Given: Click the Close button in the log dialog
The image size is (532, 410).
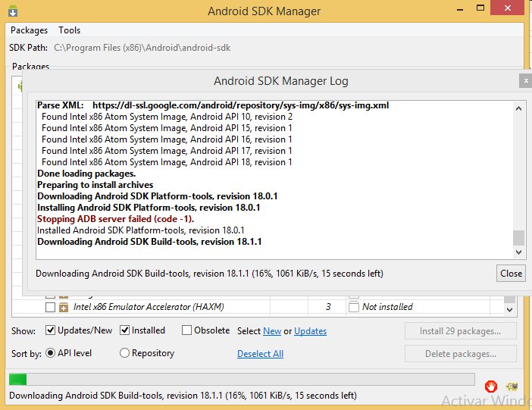Looking at the screenshot, I should tap(511, 274).
